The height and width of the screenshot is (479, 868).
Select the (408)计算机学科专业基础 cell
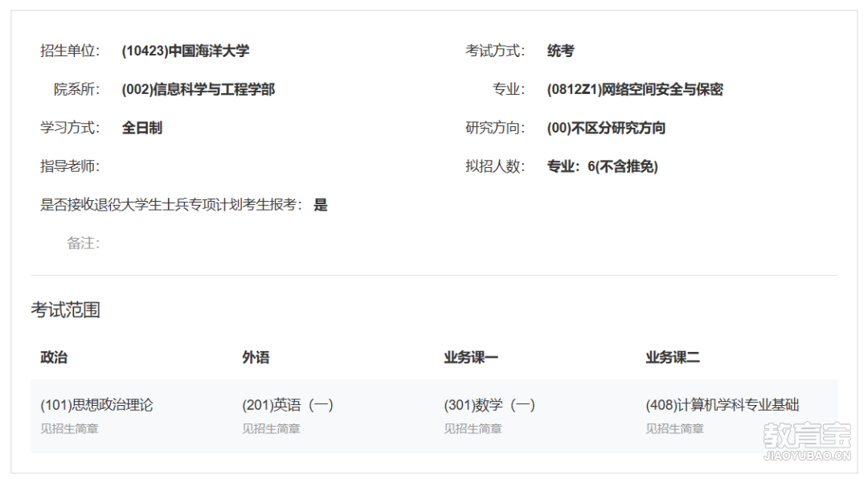point(723,405)
